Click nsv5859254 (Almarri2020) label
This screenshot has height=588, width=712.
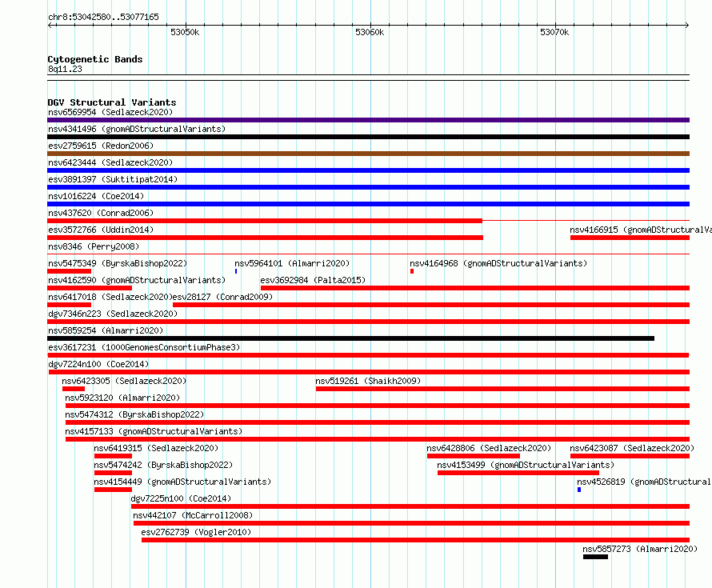[106, 330]
